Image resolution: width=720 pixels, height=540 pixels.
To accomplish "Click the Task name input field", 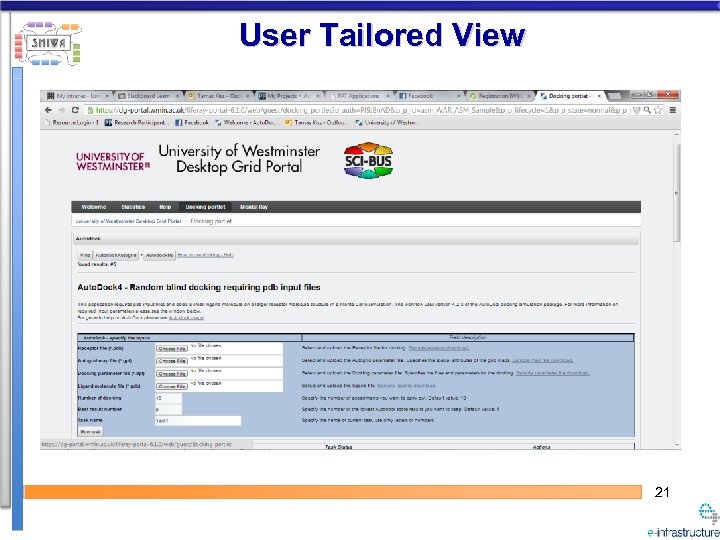I will 198,421.
